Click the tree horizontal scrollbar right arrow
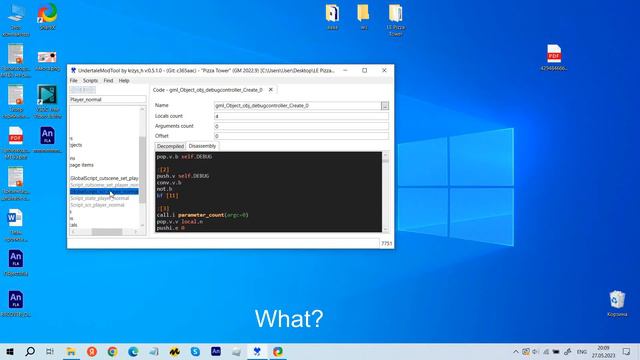 point(136,232)
